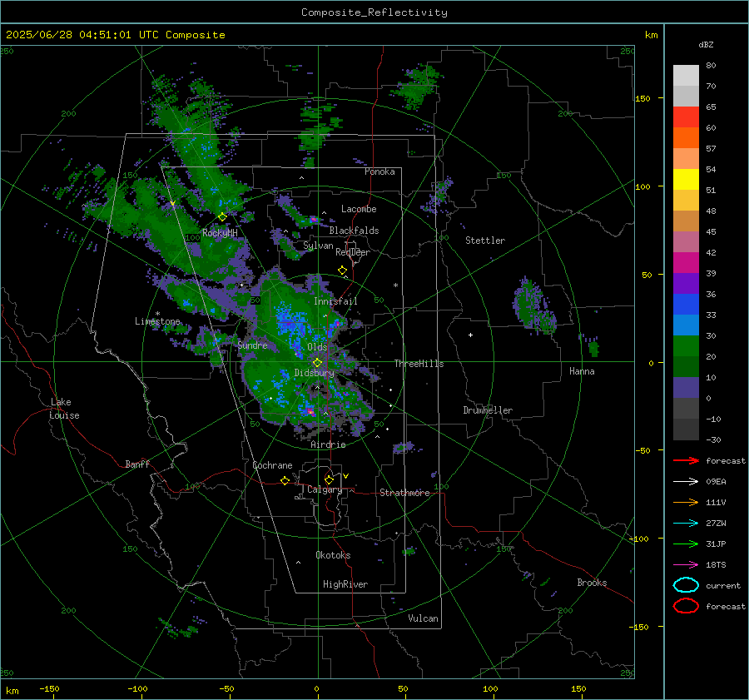
Task: Click the dBZ legend heading
Action: tap(706, 44)
